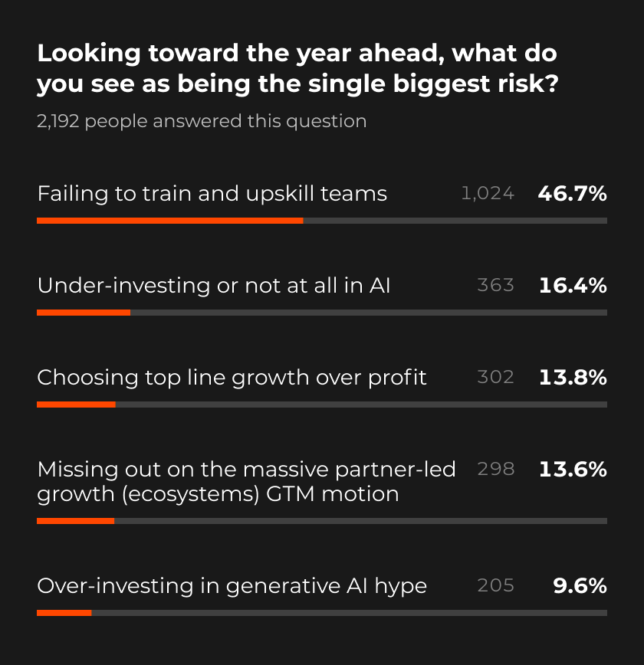Image resolution: width=644 pixels, height=665 pixels.
Task: Select "Under-investing or not at all in AI"
Action: [x=214, y=286]
